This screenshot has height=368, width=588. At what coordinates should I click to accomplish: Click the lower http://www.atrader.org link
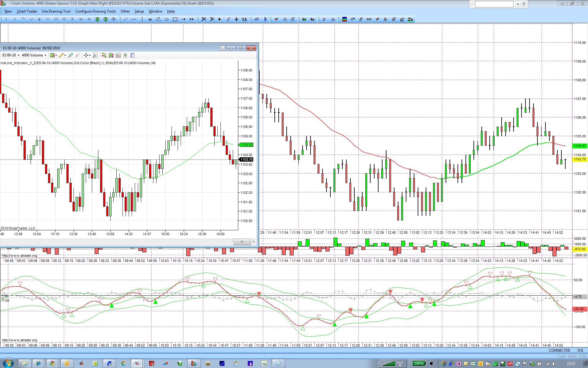pyautogui.click(x=20, y=340)
